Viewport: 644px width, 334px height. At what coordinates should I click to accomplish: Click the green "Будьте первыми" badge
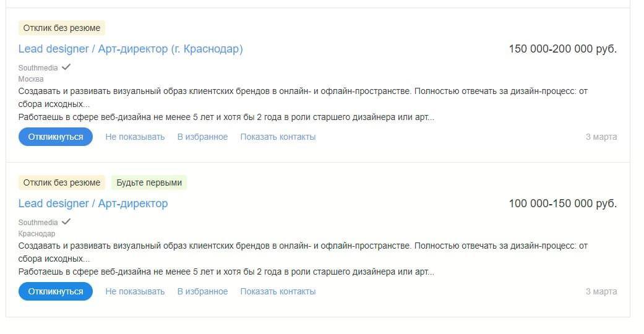click(149, 182)
